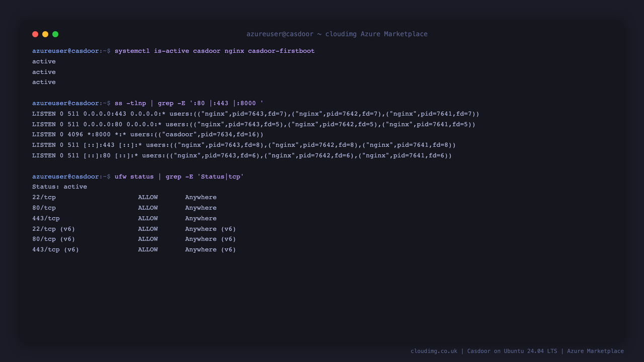Click the yellow minimize window dot
Image resolution: width=644 pixels, height=362 pixels.
tap(45, 34)
